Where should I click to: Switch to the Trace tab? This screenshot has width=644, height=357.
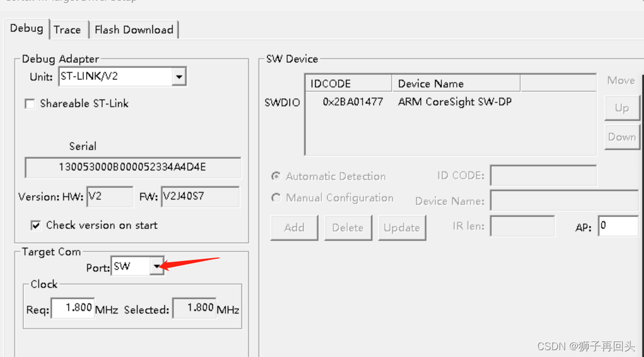tap(68, 29)
